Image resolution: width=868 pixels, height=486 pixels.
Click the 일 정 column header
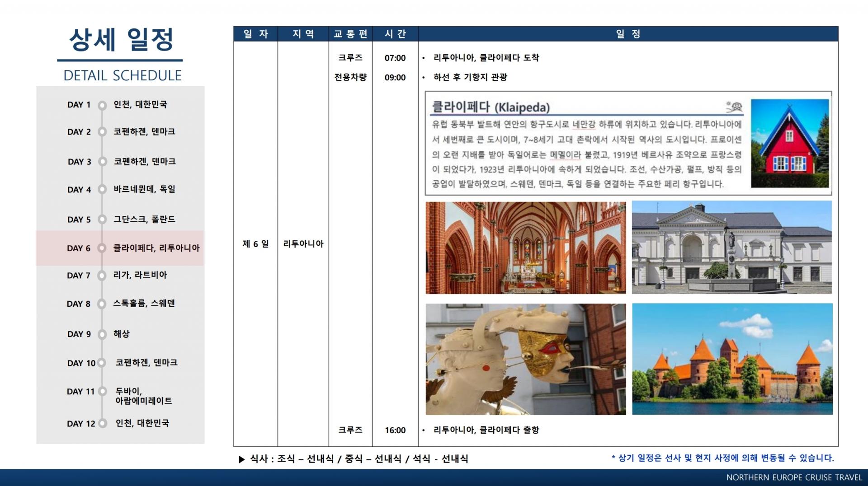[x=628, y=34]
